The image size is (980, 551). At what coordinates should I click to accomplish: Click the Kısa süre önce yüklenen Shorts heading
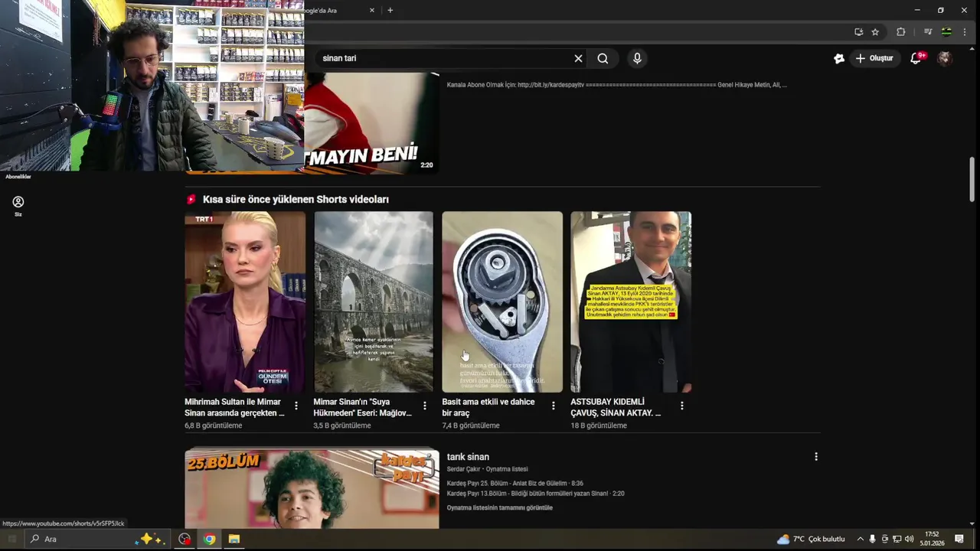pyautogui.click(x=296, y=199)
